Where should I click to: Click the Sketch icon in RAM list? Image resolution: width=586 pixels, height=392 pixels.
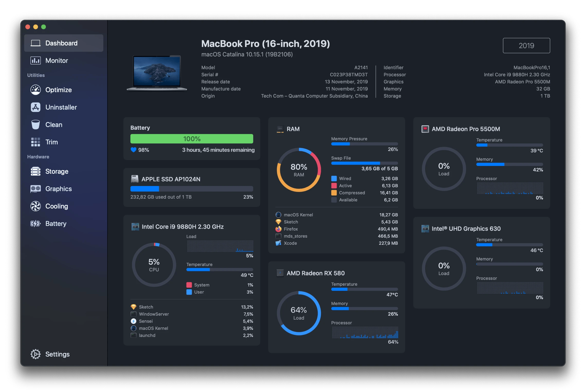(x=278, y=222)
